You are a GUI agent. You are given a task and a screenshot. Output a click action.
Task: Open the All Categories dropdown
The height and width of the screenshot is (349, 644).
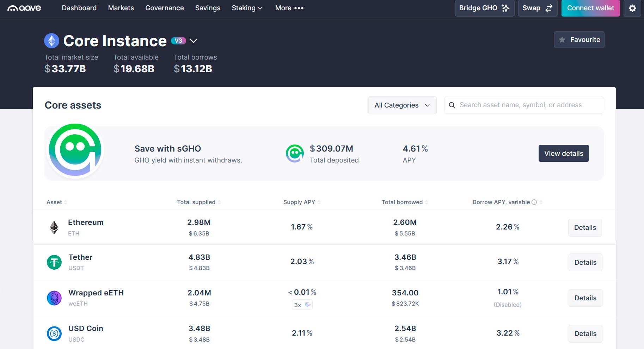click(402, 105)
